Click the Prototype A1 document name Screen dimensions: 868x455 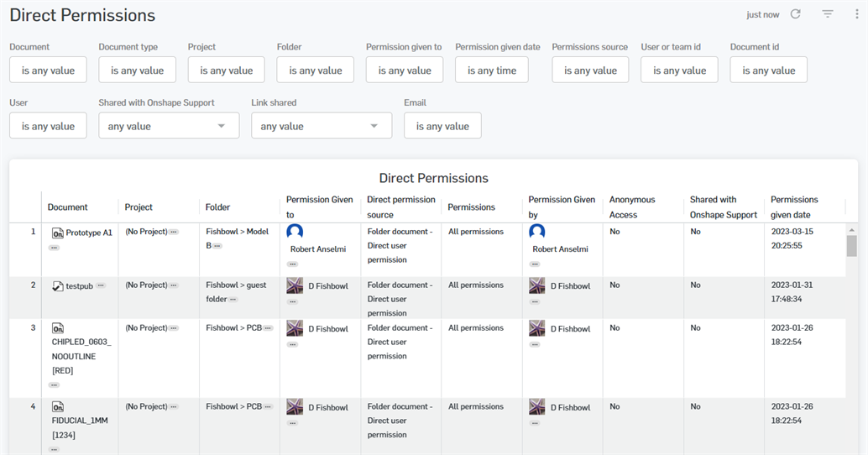[x=89, y=233]
